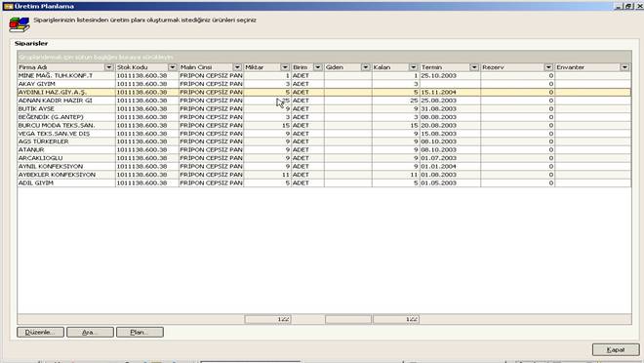Select the BUTİK AYSE row
The width and height of the screenshot is (644, 363).
pos(324,109)
